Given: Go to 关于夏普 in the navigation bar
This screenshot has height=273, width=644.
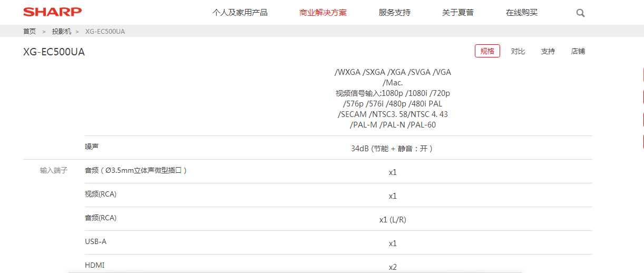Looking at the screenshot, I should coord(458,13).
